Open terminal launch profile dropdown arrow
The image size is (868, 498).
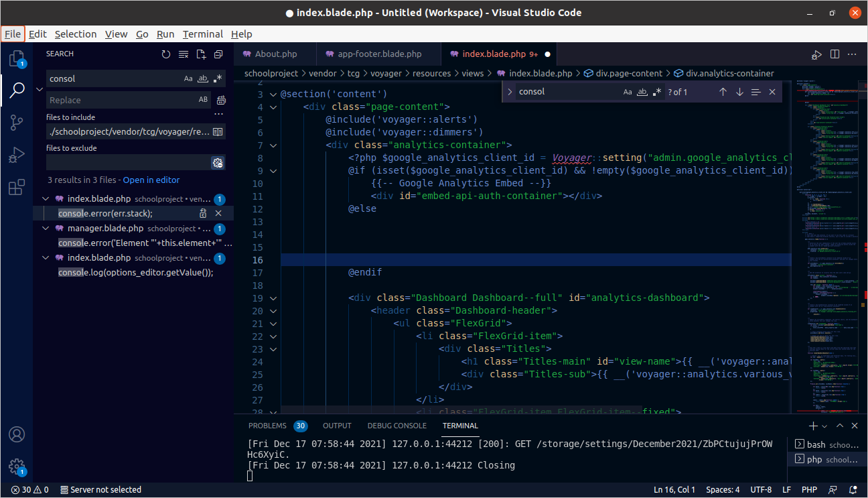pos(824,426)
